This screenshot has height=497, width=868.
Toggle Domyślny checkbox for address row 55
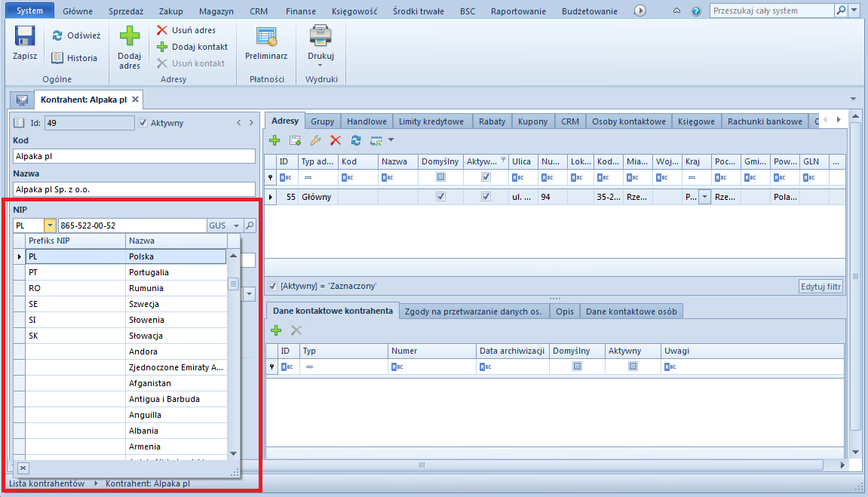440,197
